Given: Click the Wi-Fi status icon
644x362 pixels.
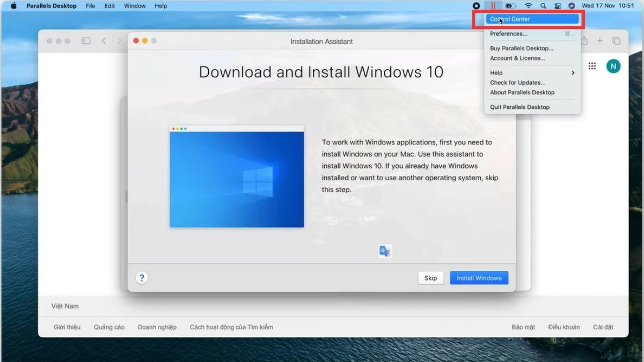Looking at the screenshot, I should click(x=528, y=6).
